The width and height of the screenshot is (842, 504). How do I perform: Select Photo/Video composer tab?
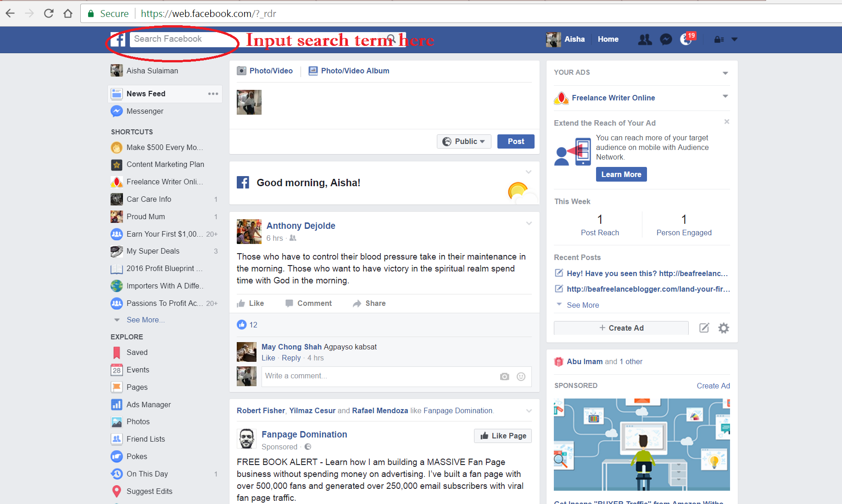(265, 71)
